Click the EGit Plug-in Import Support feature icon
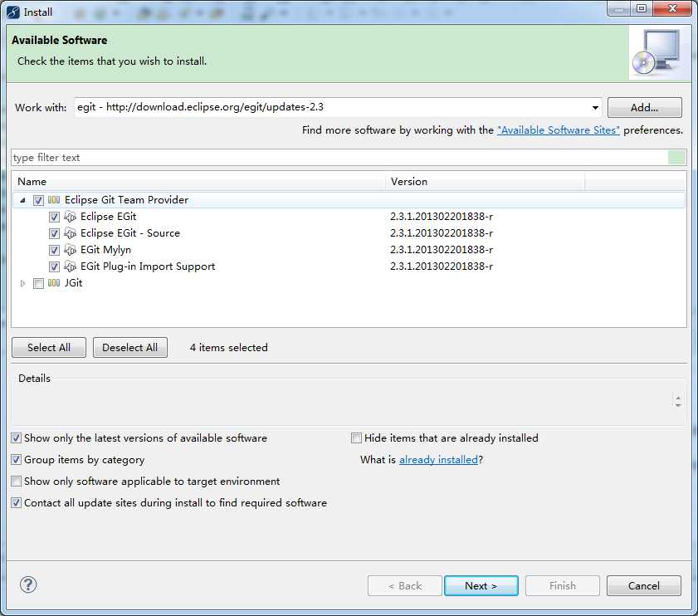 tap(70, 266)
